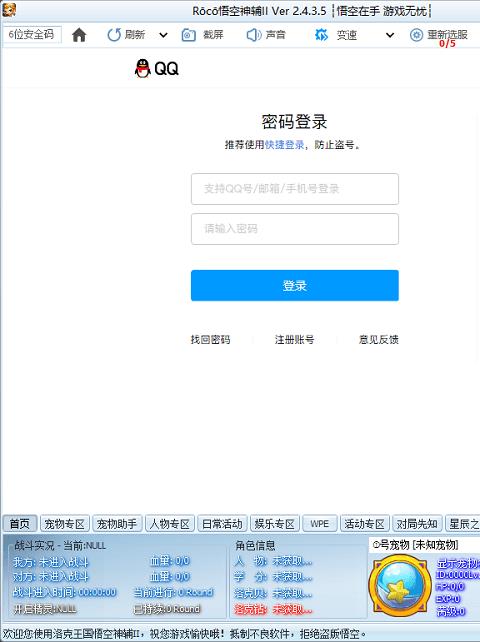Screen dimensions: 480x642
Task: Click the star orb pet icon
Action: (400, 586)
